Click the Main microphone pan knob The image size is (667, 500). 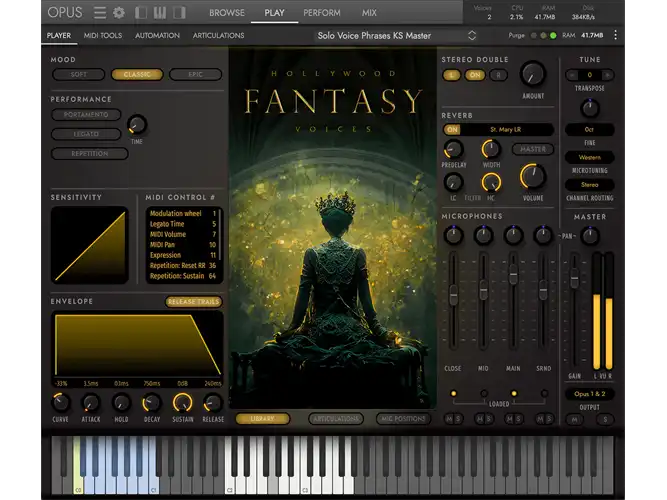(x=513, y=235)
